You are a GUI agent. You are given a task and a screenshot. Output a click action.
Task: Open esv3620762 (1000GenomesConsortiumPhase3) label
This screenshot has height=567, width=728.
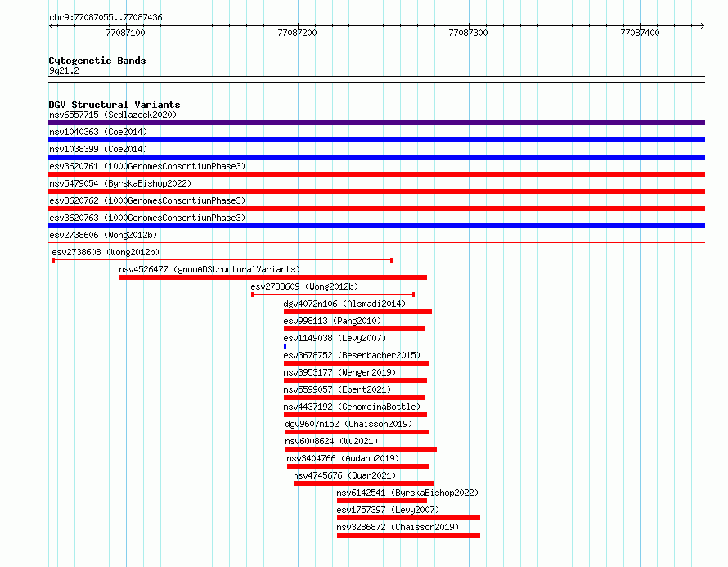(x=147, y=200)
